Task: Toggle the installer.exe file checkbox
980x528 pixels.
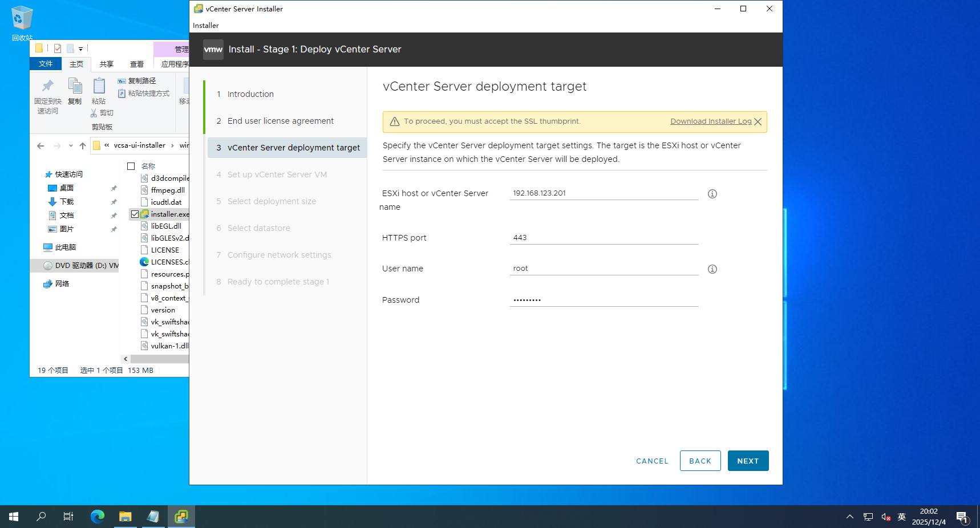Action: click(x=135, y=214)
